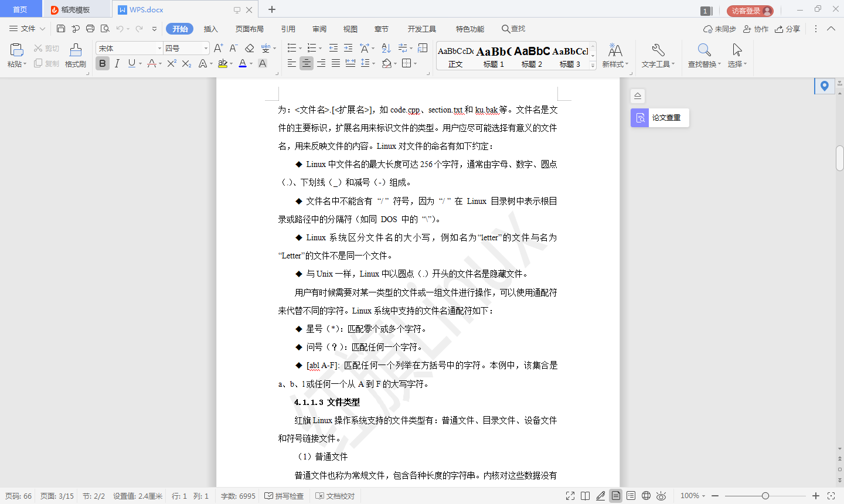Click the decrease indent icon

(333, 48)
